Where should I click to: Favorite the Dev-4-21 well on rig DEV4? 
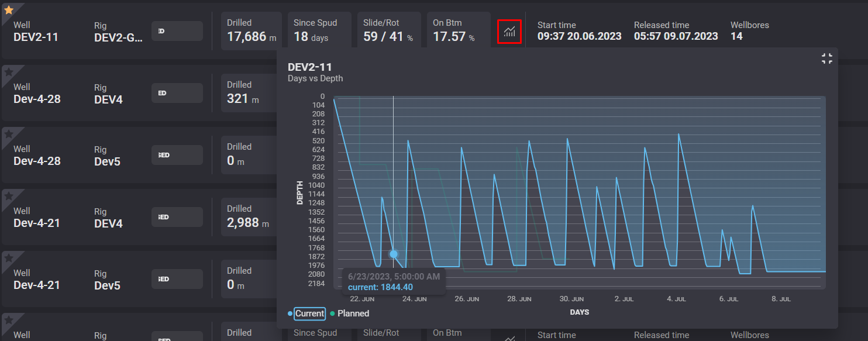(8, 196)
